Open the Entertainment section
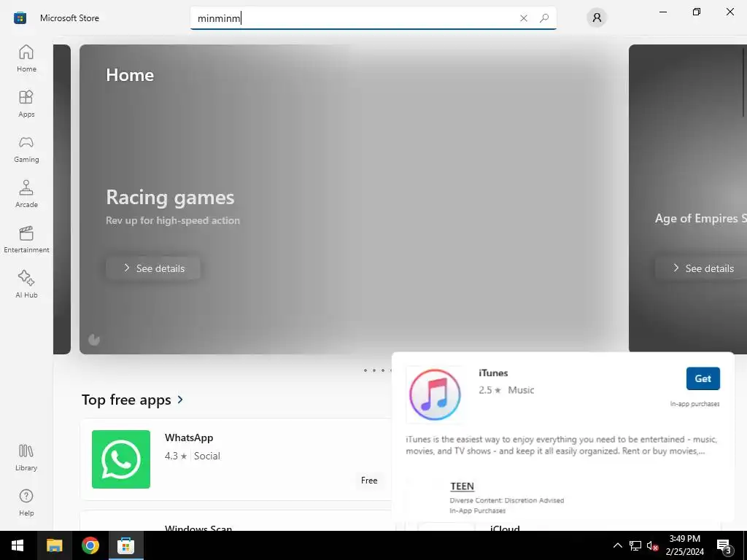 (26, 239)
